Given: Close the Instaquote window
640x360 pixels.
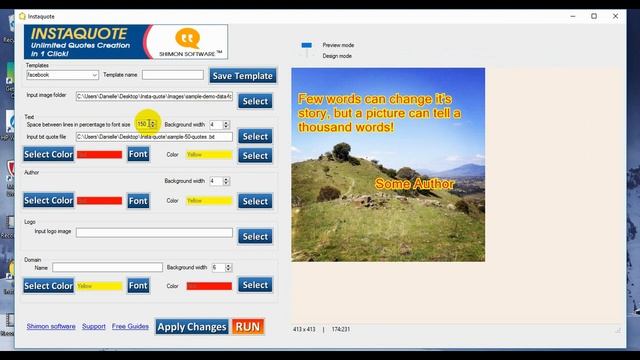Looking at the screenshot, I should pyautogui.click(x=615, y=16).
